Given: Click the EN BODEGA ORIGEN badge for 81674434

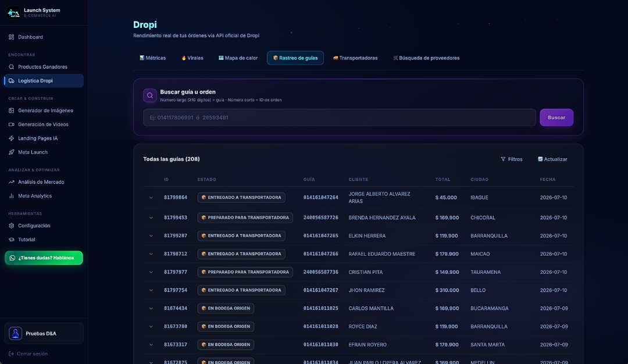Looking at the screenshot, I should 226,308.
